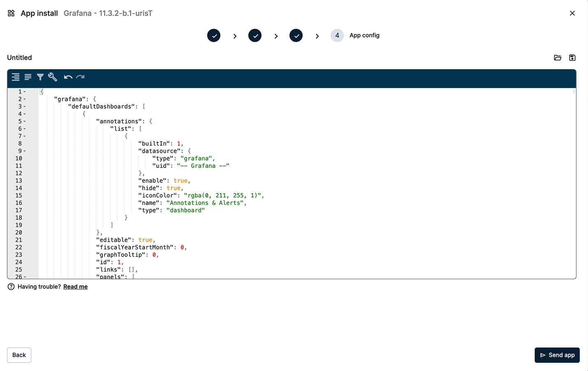Open a config file via folder icon
The height and width of the screenshot is (371, 588).
click(x=558, y=58)
